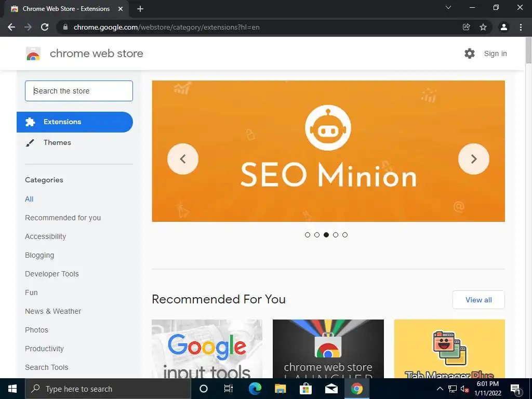Open the Mail app from taskbar
The height and width of the screenshot is (399, 532).
pyautogui.click(x=331, y=389)
